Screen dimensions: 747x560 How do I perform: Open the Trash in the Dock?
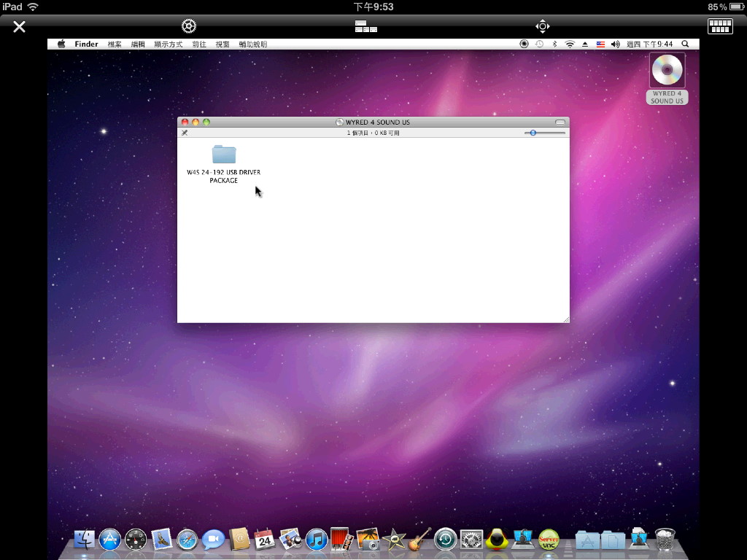coord(665,540)
